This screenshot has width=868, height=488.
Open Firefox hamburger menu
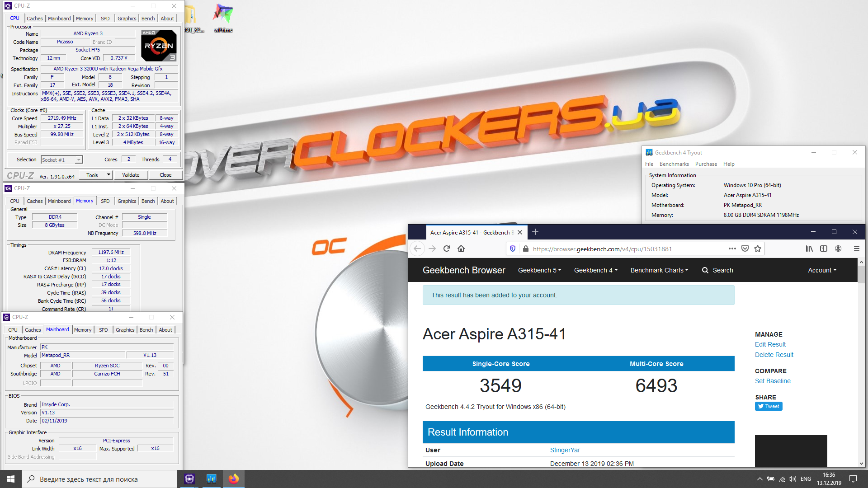point(856,249)
